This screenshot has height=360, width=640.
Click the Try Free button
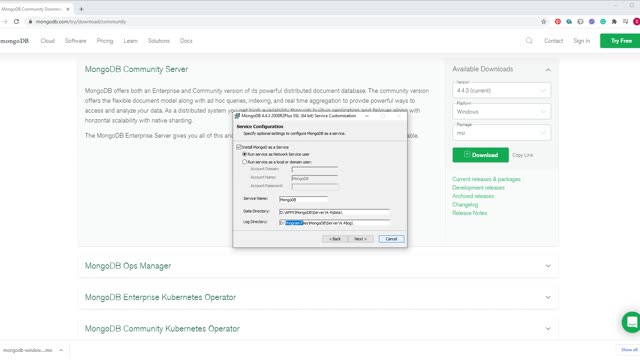point(620,41)
